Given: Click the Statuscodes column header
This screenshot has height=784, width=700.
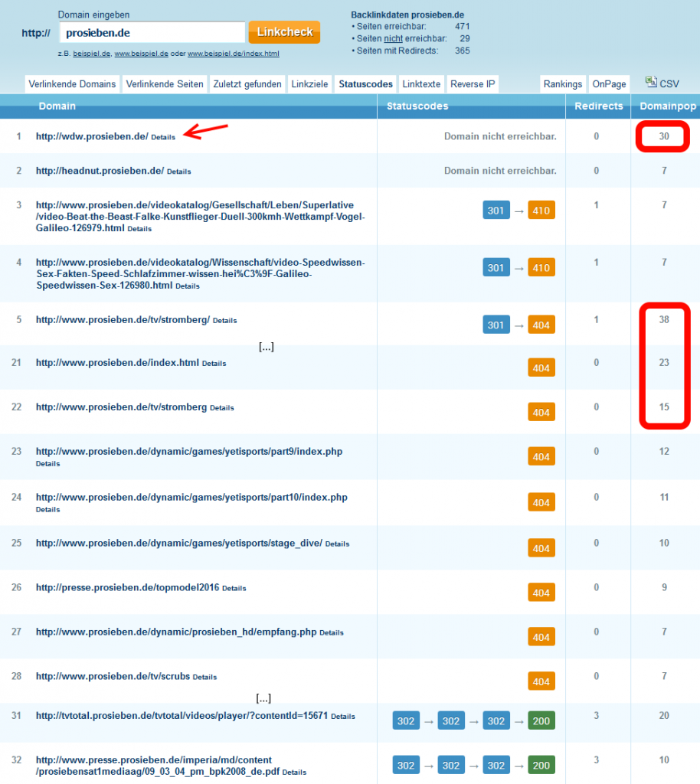Looking at the screenshot, I should (417, 106).
